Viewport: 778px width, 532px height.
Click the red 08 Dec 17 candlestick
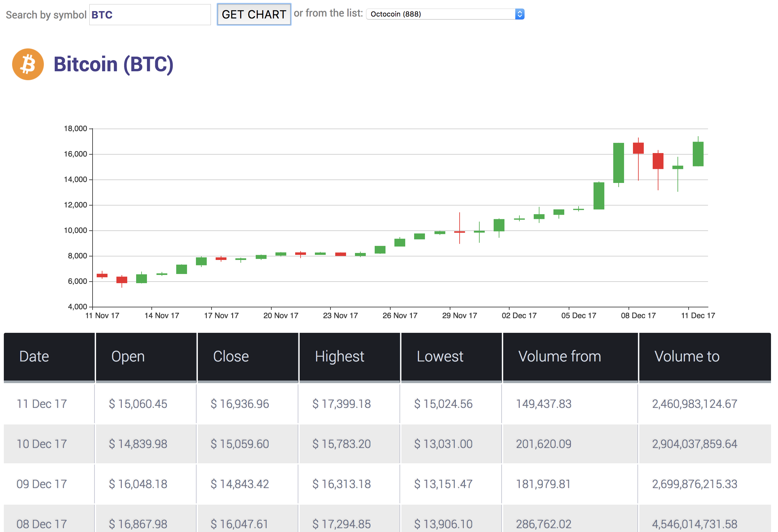point(638,148)
